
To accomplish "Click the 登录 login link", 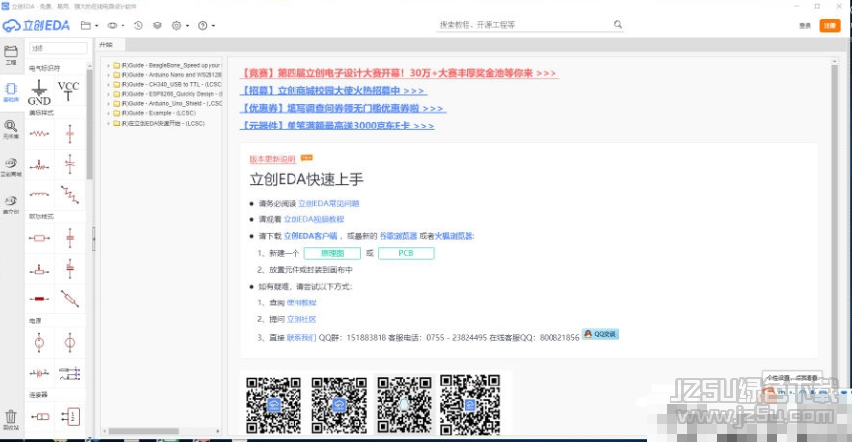I will [805, 26].
